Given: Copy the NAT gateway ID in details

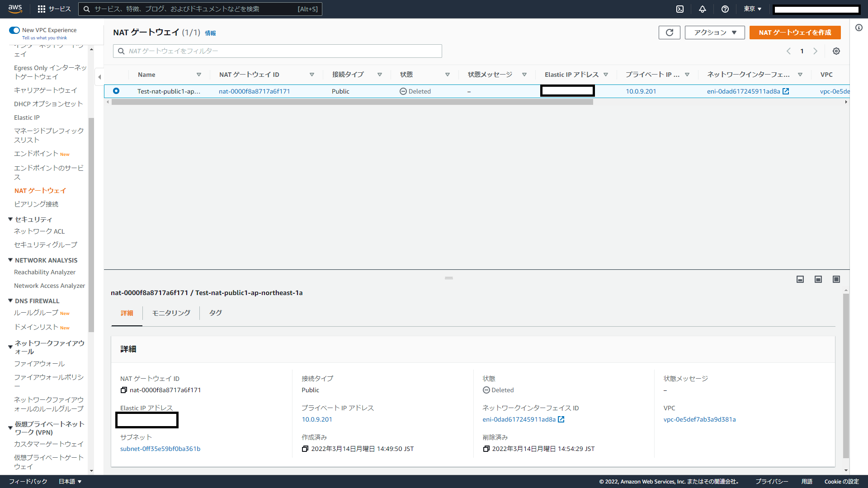Looking at the screenshot, I should (x=124, y=390).
